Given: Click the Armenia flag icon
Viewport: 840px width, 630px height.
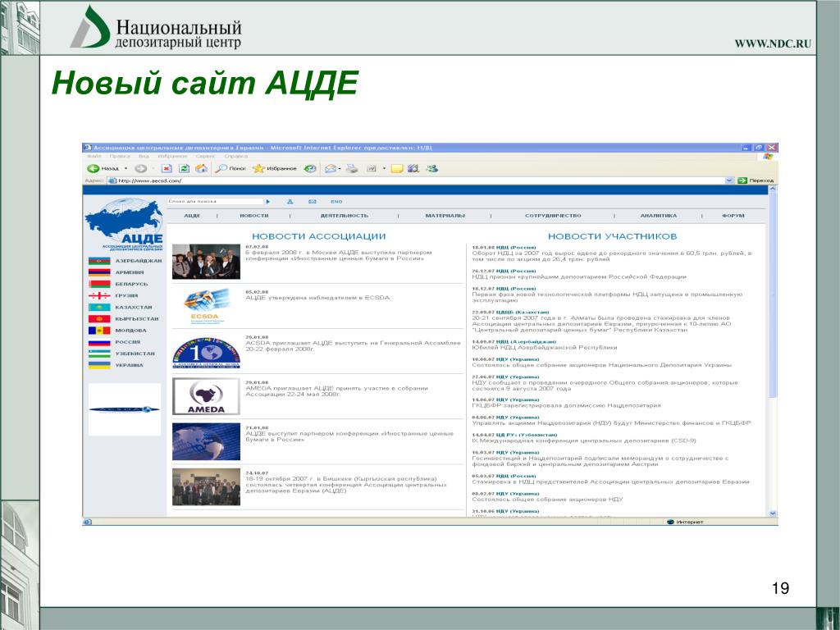Looking at the screenshot, I should [99, 272].
